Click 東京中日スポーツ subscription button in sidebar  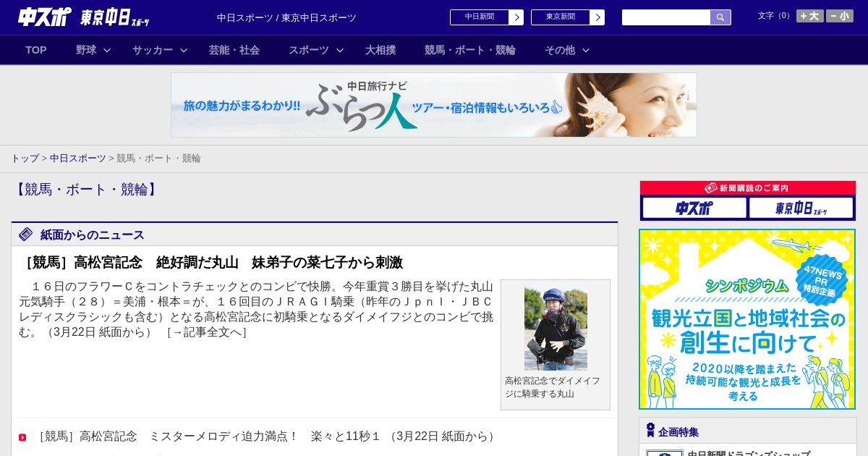pyautogui.click(x=801, y=208)
